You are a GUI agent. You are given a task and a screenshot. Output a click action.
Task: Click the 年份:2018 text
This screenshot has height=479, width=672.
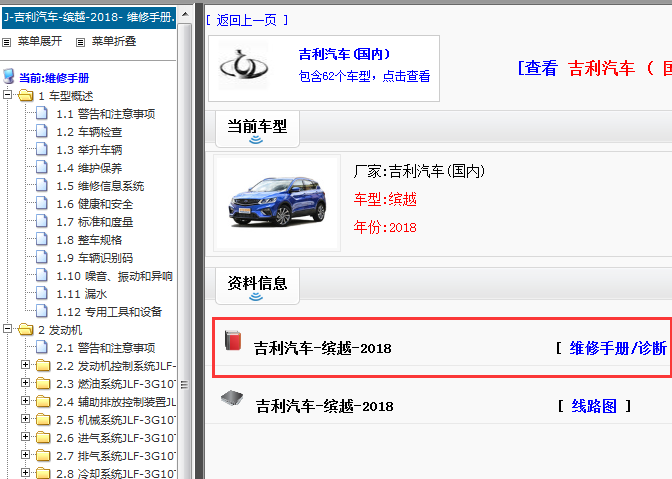point(385,227)
